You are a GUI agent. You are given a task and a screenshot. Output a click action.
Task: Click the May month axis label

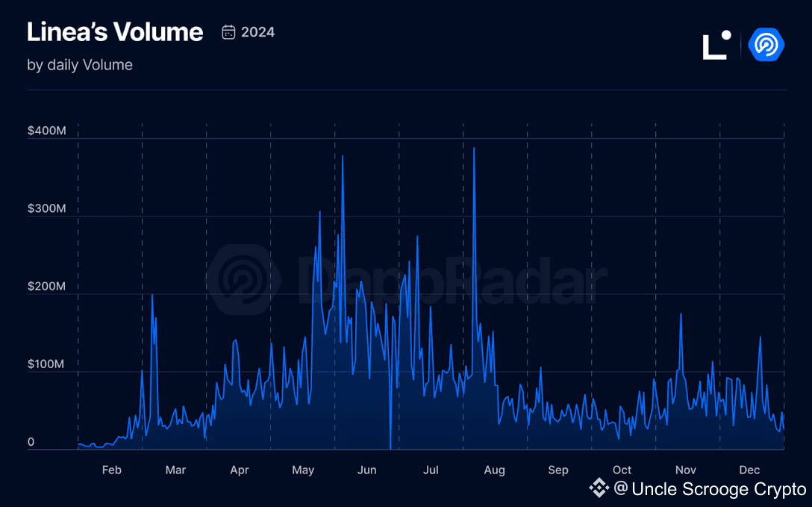(303, 470)
